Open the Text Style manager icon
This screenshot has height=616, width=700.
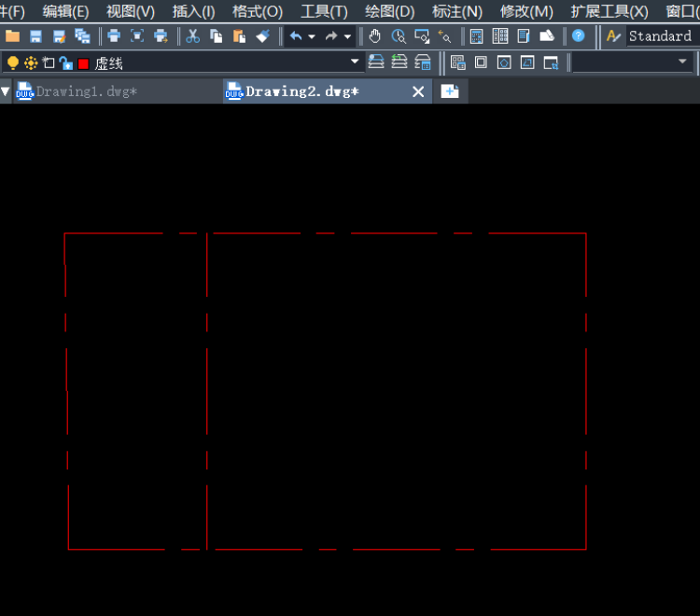point(613,36)
